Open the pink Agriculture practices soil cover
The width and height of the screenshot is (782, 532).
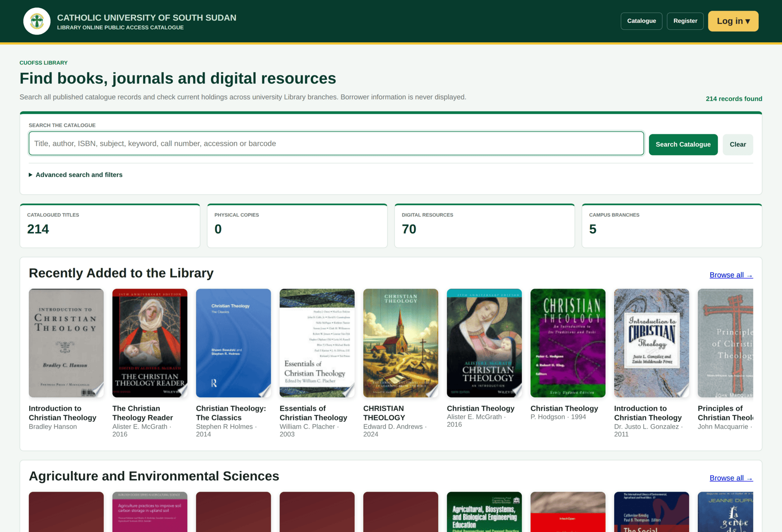coord(150,512)
